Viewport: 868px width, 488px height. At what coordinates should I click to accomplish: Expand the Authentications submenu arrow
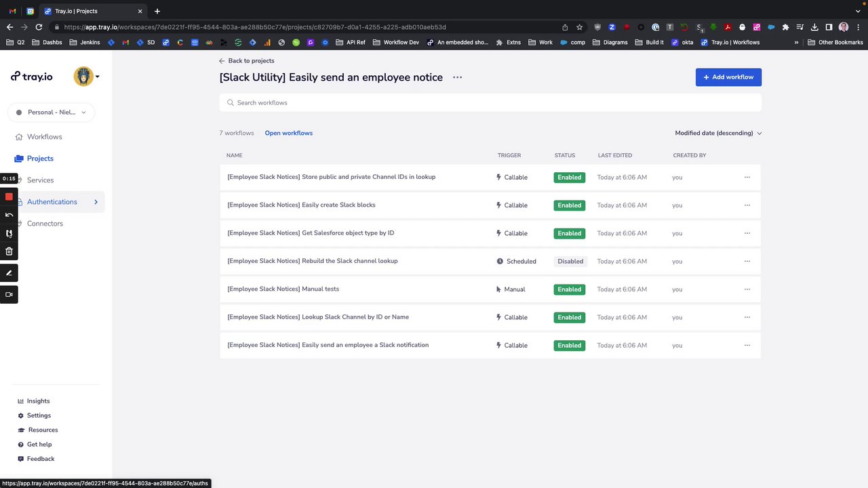[x=96, y=202]
